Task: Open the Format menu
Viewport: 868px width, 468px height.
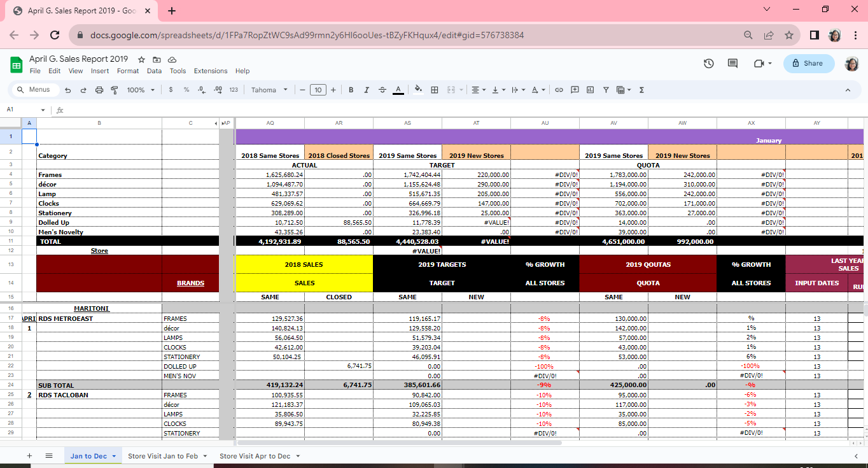Action: coord(128,71)
